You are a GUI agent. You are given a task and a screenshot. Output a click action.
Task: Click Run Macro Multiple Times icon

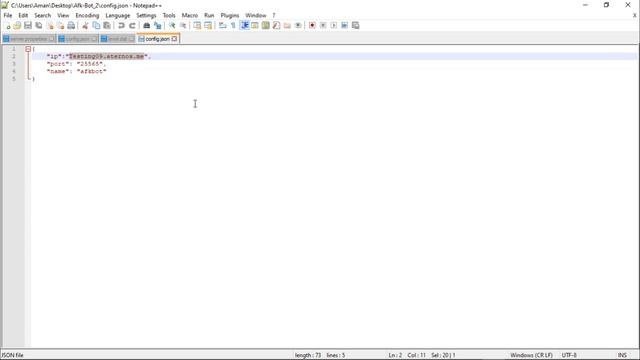pyautogui.click(x=344, y=26)
